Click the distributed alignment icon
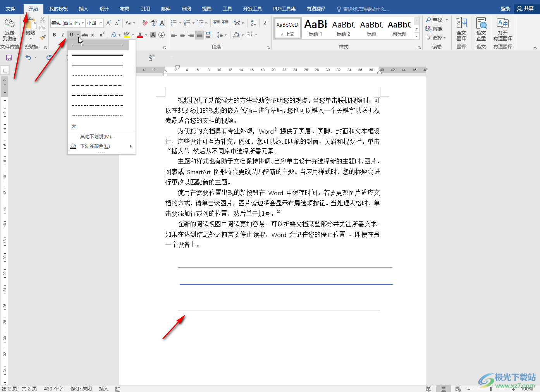The height and width of the screenshot is (392, 540). (x=208, y=35)
